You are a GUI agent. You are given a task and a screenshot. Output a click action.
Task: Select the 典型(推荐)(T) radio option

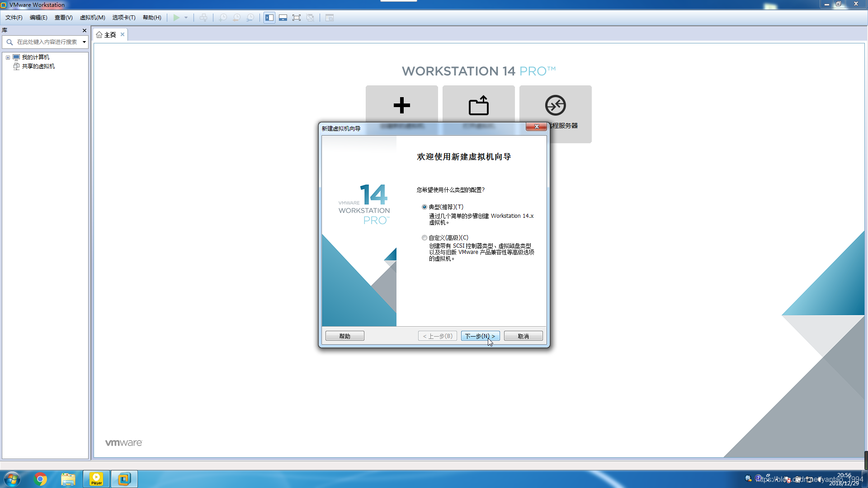(425, 207)
